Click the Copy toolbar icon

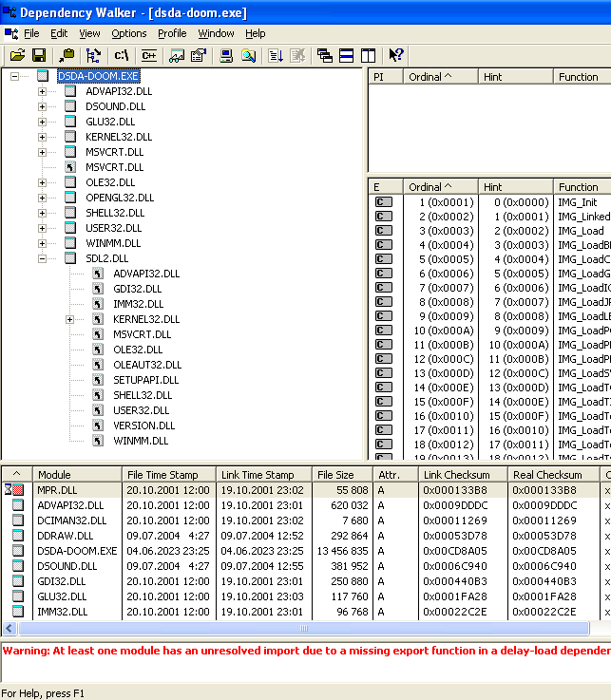click(x=66, y=56)
